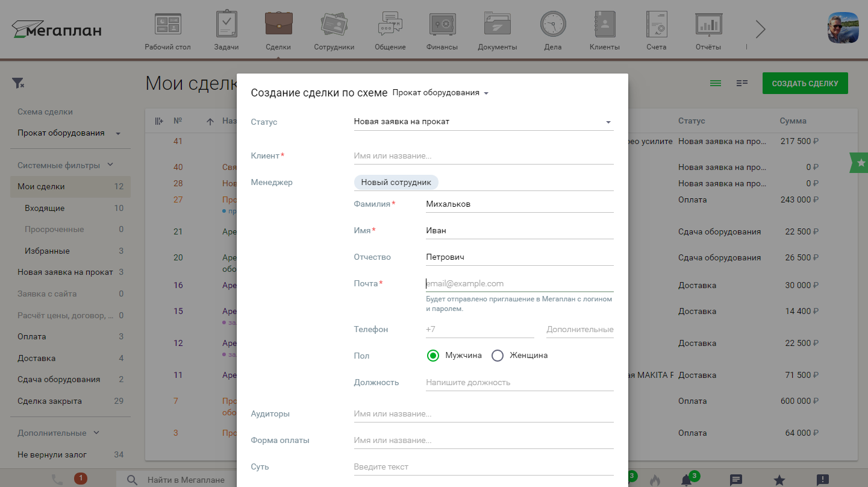Select Просроченные filter

coord(70,230)
